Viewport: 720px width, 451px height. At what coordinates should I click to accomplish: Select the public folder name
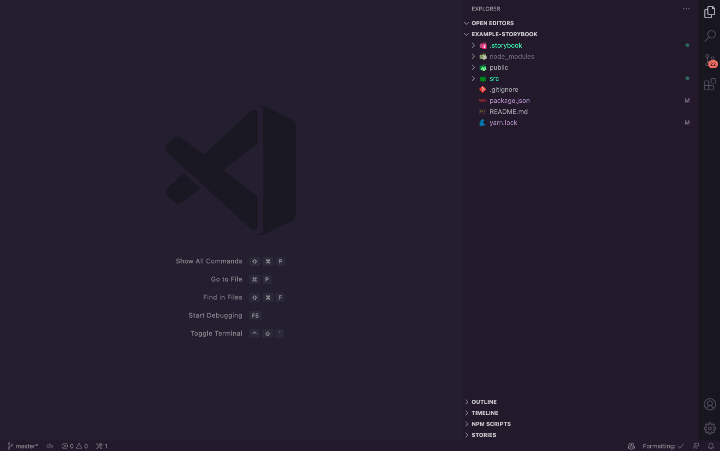pos(499,68)
